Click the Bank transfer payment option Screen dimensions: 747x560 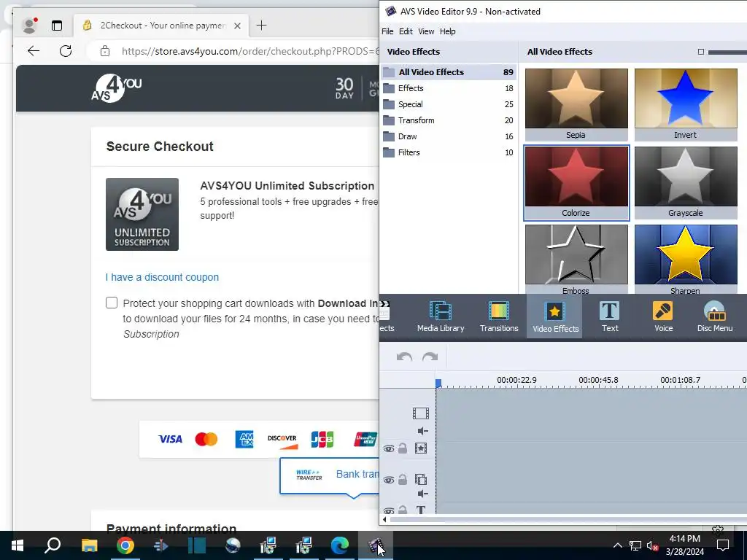click(x=329, y=474)
